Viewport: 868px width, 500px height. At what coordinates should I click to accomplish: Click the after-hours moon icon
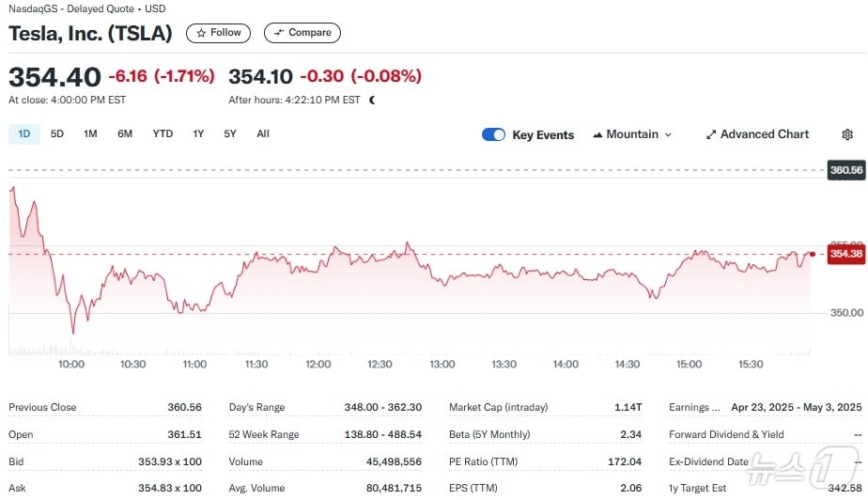[x=373, y=100]
